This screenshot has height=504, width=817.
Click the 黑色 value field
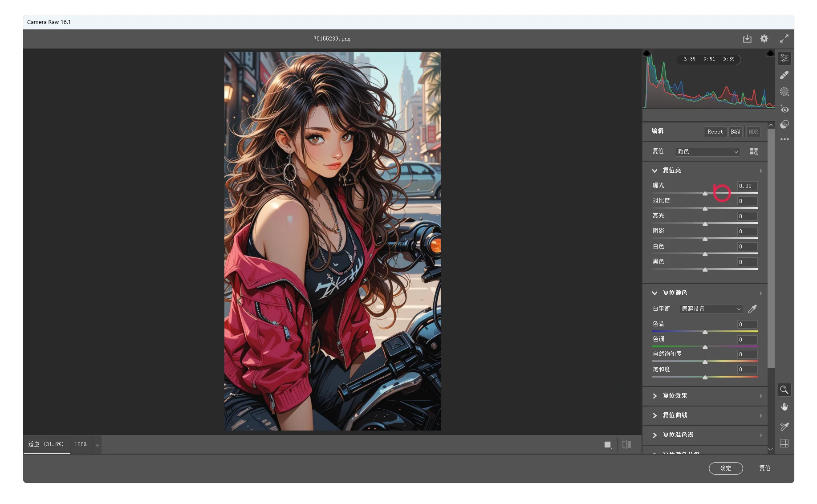pyautogui.click(x=747, y=262)
